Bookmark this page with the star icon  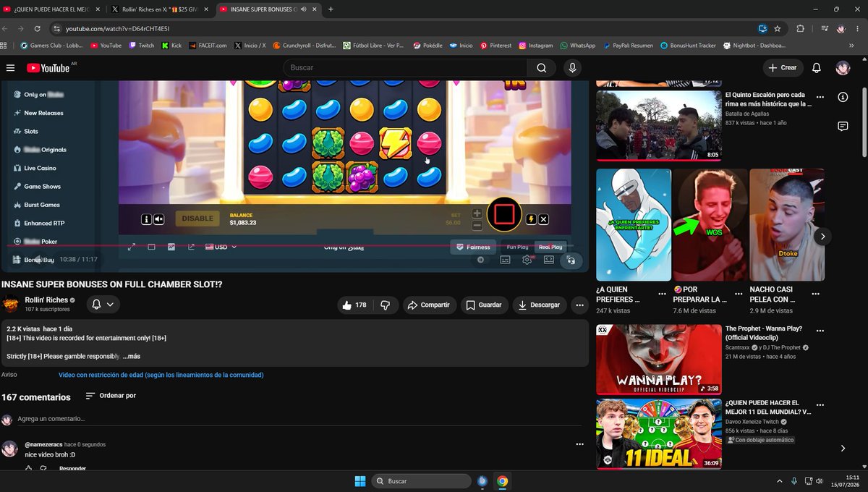point(777,28)
